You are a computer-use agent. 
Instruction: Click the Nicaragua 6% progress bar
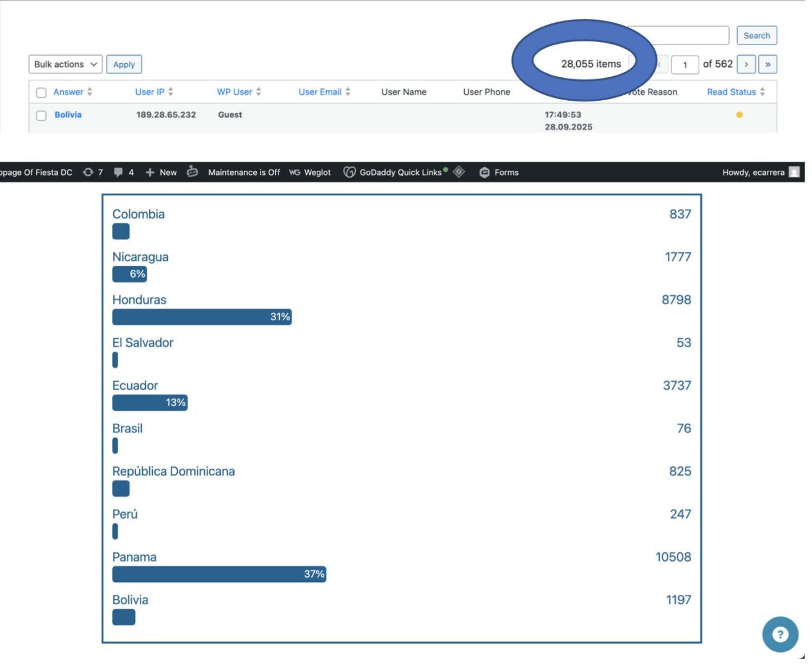point(129,274)
